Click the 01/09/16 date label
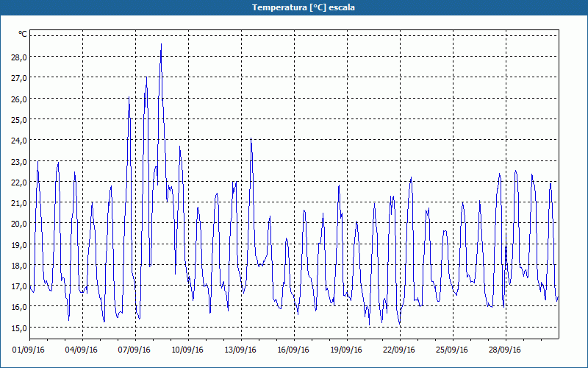This screenshot has height=368, width=588. [x=29, y=350]
